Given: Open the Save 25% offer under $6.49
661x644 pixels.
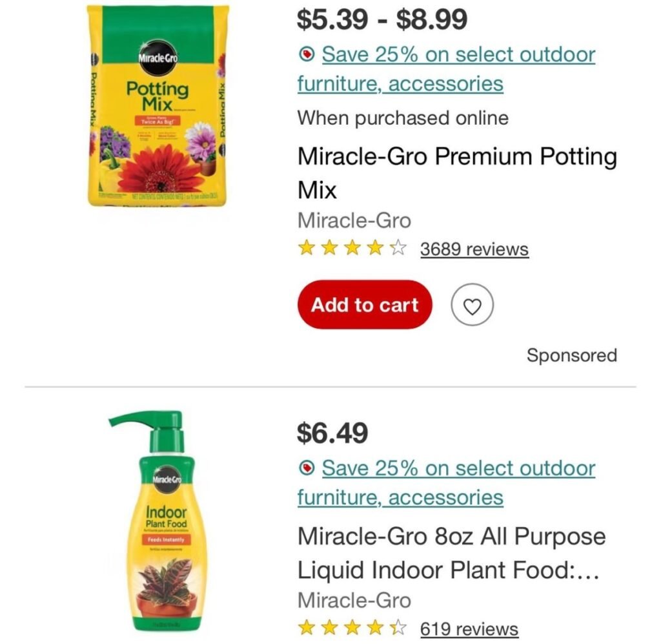Looking at the screenshot, I should pyautogui.click(x=447, y=483).
